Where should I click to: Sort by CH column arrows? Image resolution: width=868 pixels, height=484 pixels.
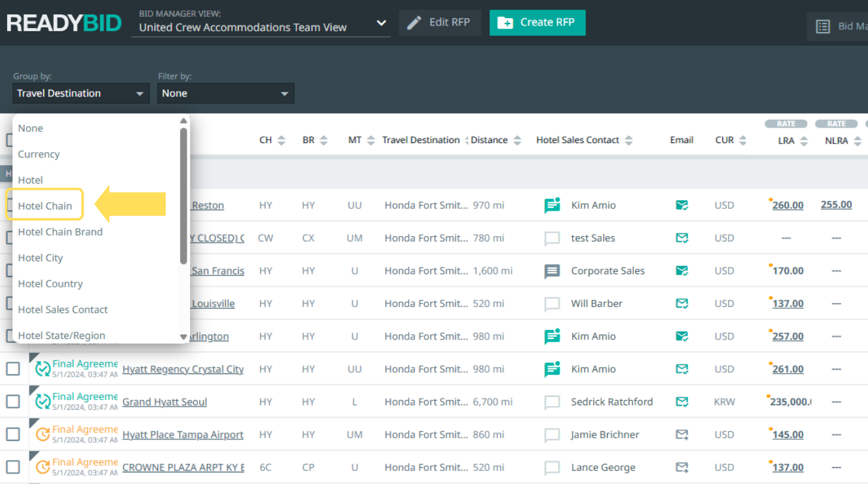pos(281,140)
